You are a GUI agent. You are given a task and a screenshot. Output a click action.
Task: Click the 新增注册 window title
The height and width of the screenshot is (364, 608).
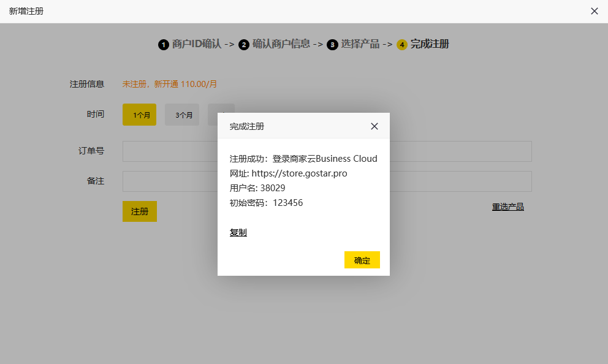click(26, 11)
